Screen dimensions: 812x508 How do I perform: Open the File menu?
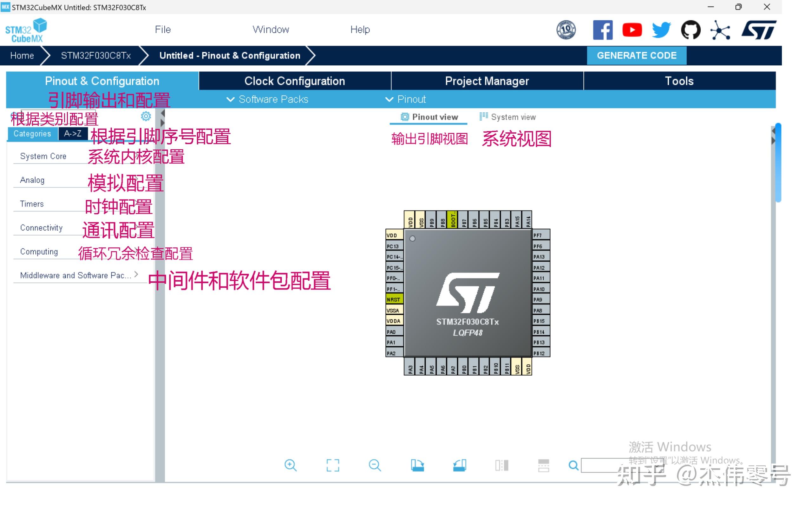pyautogui.click(x=163, y=30)
